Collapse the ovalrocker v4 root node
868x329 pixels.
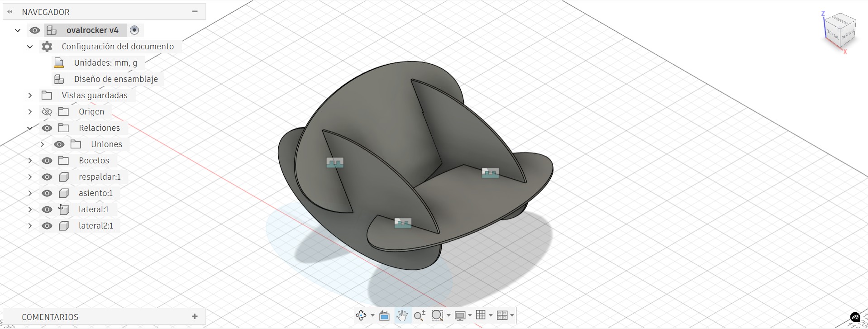pos(18,30)
